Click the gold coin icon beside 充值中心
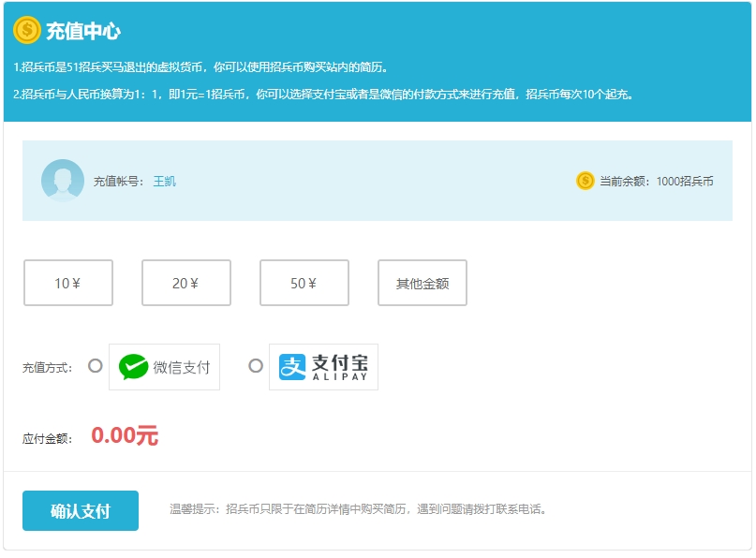 click(26, 30)
